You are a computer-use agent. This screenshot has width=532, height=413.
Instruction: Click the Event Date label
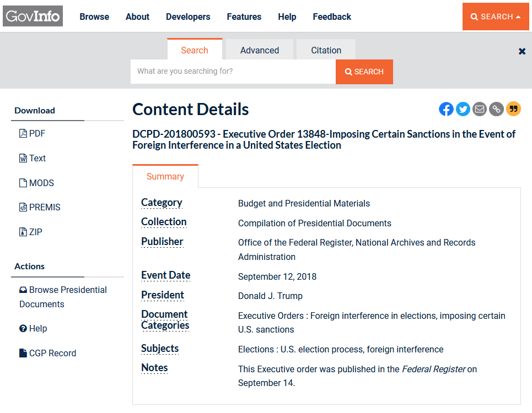tap(165, 275)
